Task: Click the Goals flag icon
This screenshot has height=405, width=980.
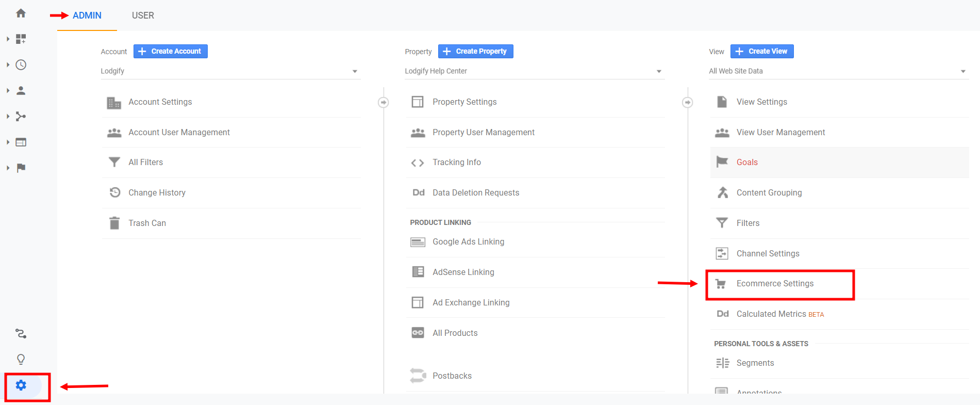Action: click(x=722, y=162)
